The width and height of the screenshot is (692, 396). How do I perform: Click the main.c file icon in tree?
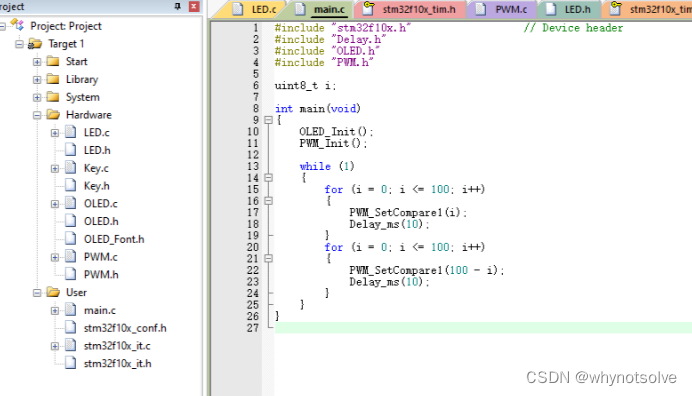point(71,309)
